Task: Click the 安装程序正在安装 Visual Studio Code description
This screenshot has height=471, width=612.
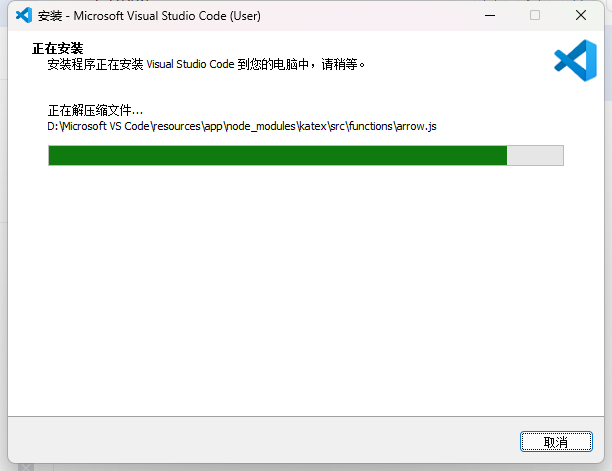Action: pos(206,64)
